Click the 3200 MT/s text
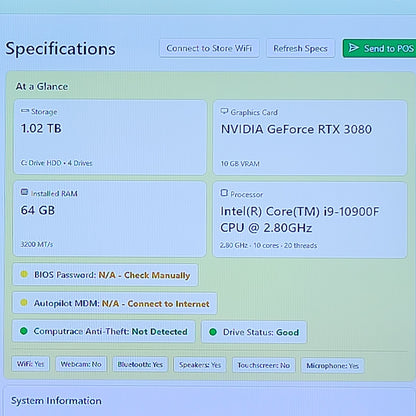The width and height of the screenshot is (416, 416). [37, 244]
